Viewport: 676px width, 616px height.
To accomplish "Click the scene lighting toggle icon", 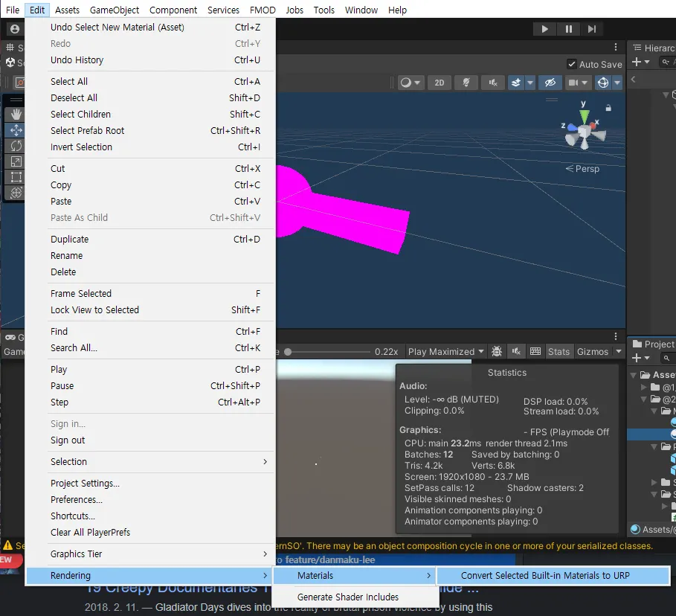I will (x=466, y=83).
